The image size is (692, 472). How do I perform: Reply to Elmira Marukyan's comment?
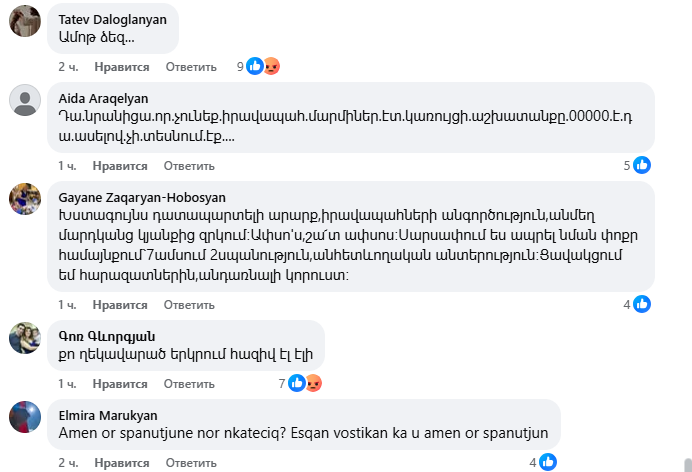(190, 462)
